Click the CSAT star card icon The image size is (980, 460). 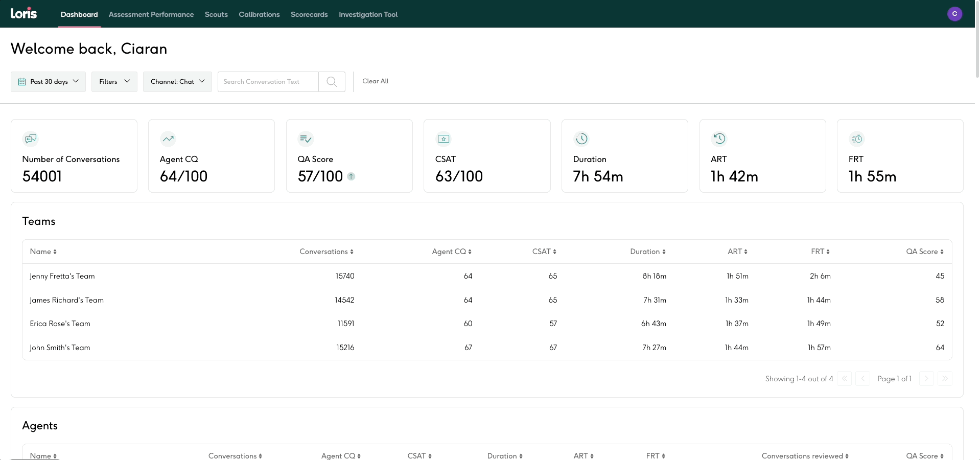444,139
